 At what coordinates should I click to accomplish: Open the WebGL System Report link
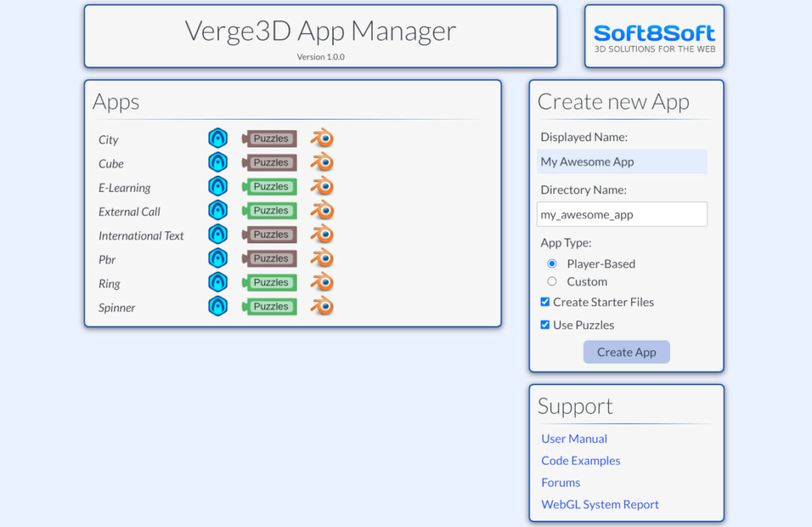click(600, 504)
